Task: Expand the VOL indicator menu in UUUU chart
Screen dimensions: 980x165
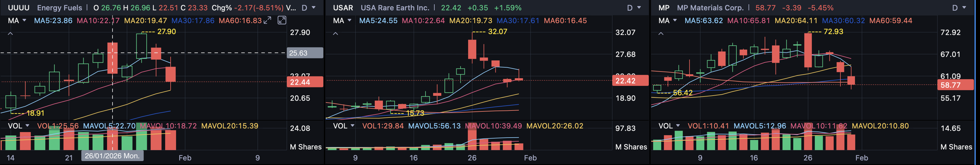Action: click(19, 126)
